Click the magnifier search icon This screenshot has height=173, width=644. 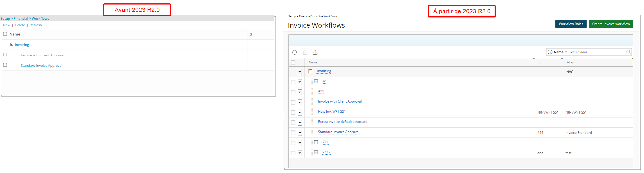tap(629, 52)
